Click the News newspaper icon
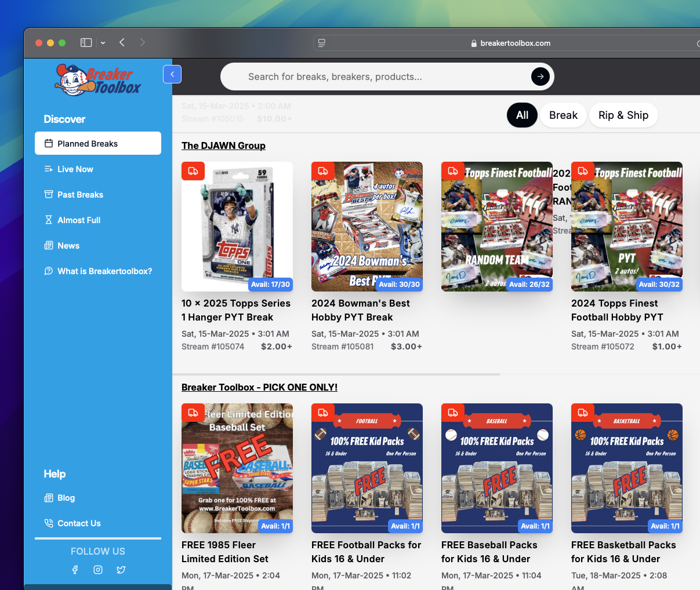This screenshot has width=700, height=590. point(49,245)
